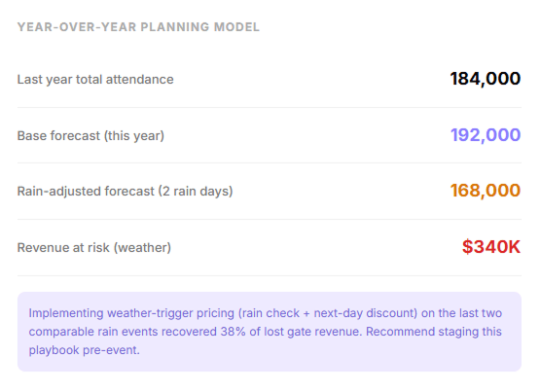Click the divider below Revenue at risk row

pyautogui.click(x=270, y=275)
